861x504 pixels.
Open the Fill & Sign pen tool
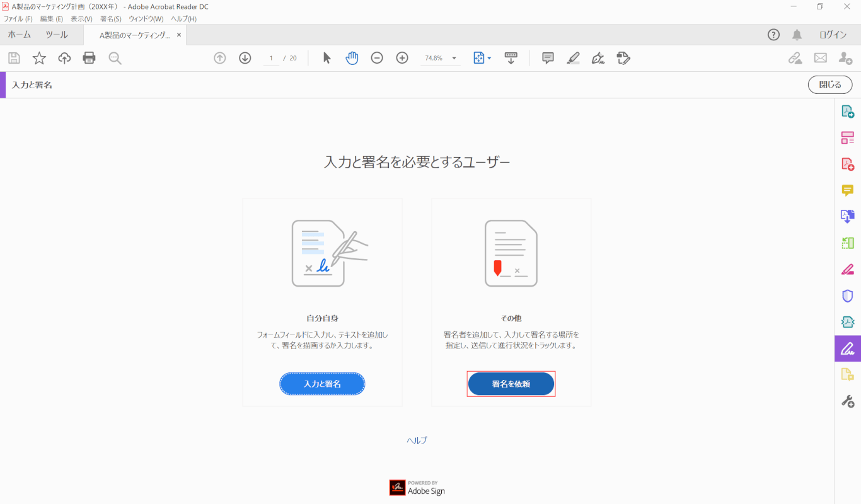[x=598, y=57]
